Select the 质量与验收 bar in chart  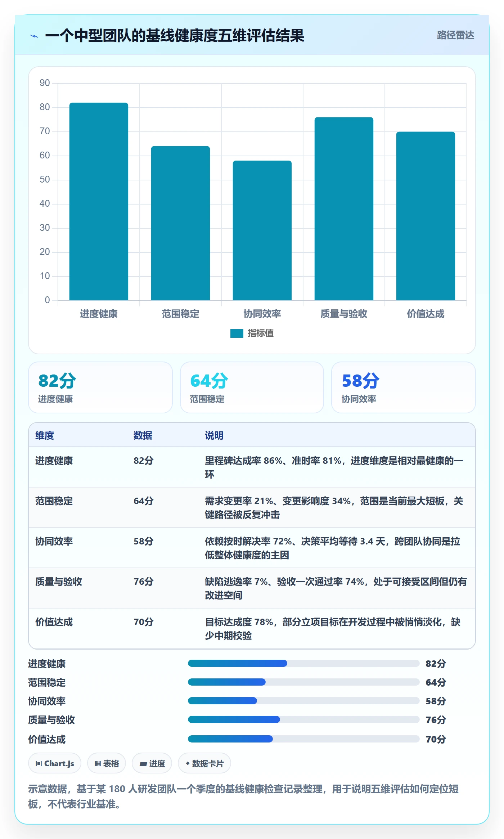click(x=344, y=209)
